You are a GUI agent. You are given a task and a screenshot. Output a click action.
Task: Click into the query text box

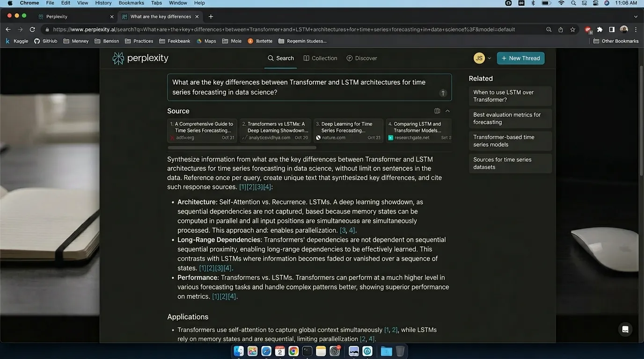click(x=309, y=87)
